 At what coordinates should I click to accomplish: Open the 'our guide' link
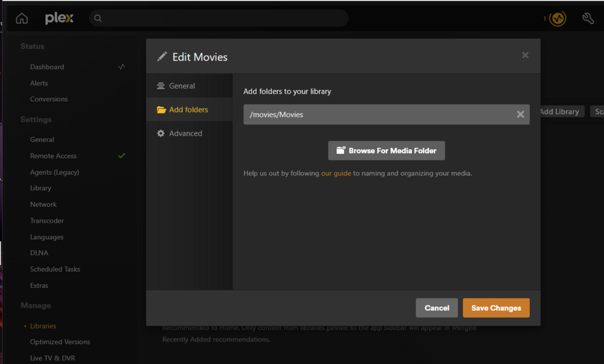tap(336, 173)
